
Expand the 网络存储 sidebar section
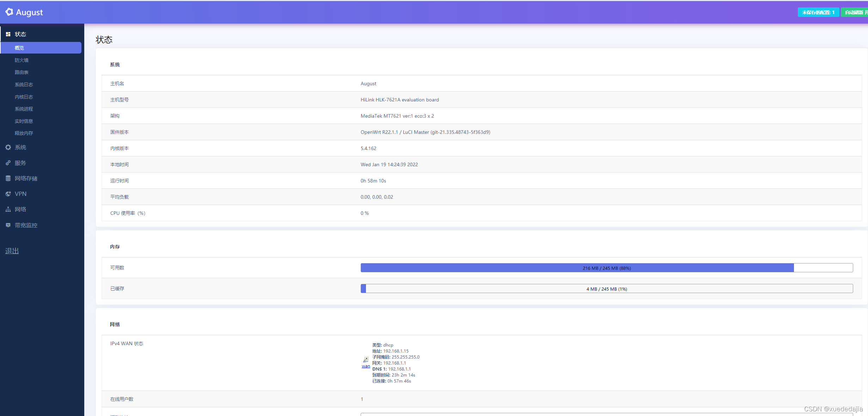click(26, 178)
